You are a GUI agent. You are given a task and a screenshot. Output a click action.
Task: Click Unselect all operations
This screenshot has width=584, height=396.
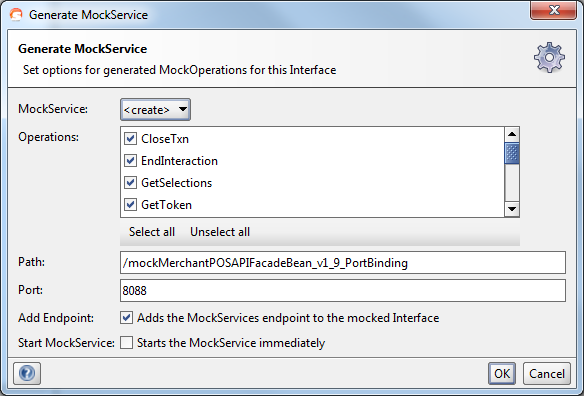220,232
